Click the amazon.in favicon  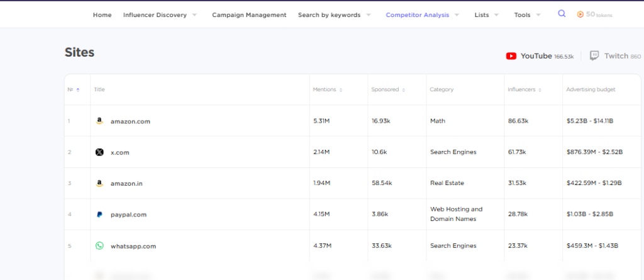point(99,183)
